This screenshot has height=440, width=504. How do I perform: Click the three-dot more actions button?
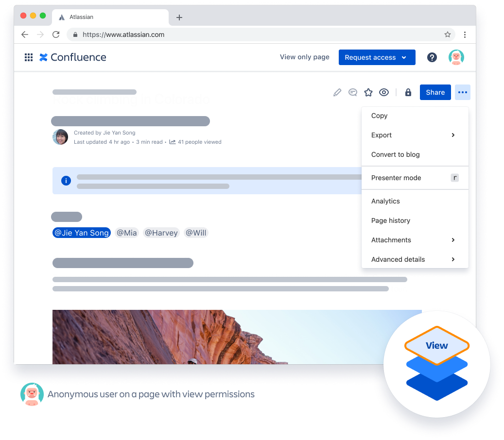[x=462, y=92]
